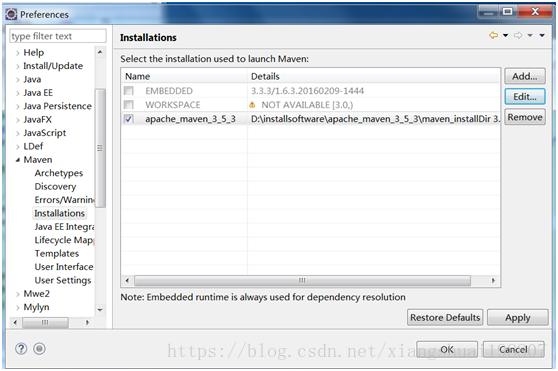
Task: Select Archetypes under Maven
Action: pyautogui.click(x=59, y=173)
